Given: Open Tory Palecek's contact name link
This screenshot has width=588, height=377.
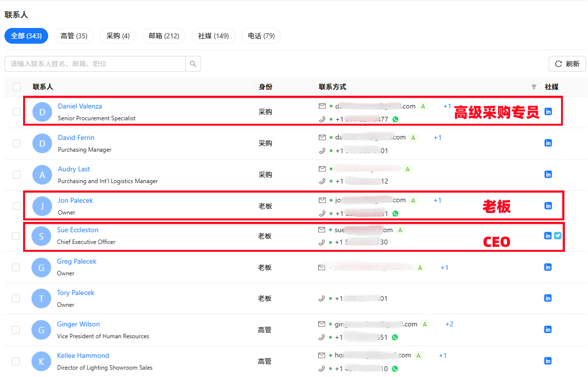Looking at the screenshot, I should 76,293.
